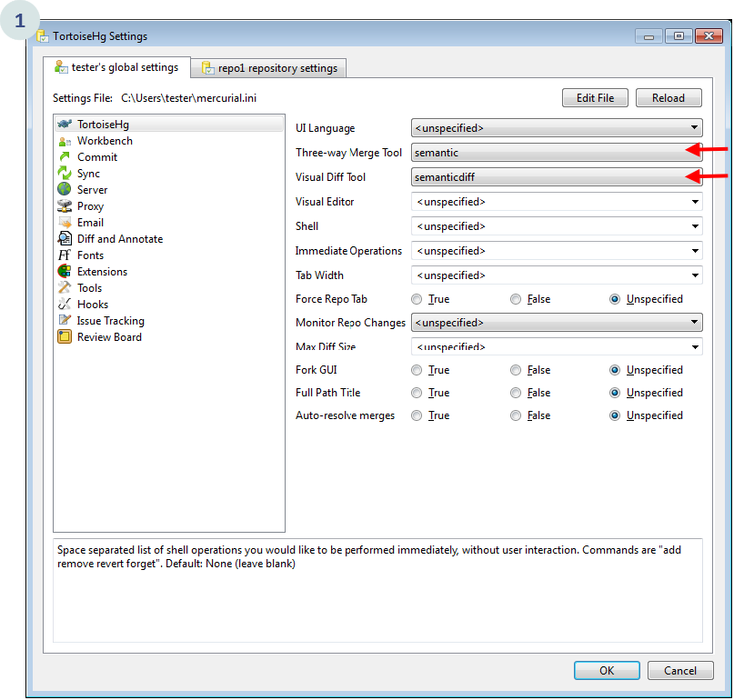This screenshot has width=734, height=700.
Task: Click the Tools hammer icon
Action: [65, 288]
